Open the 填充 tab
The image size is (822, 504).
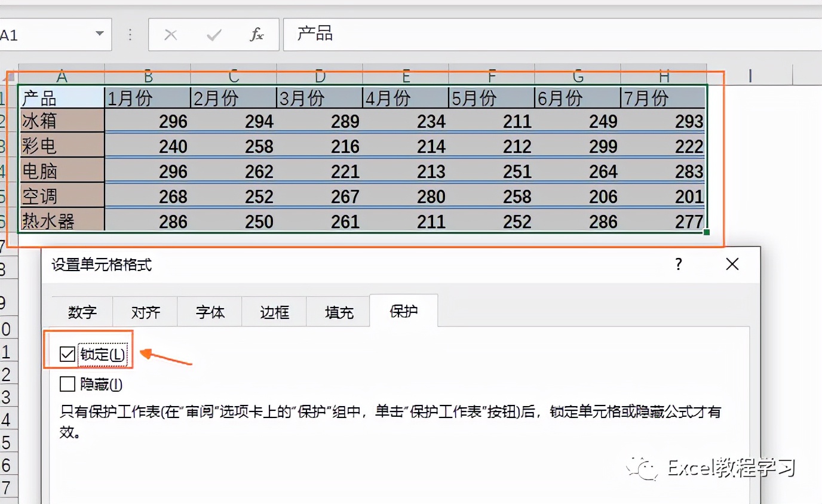click(x=338, y=311)
